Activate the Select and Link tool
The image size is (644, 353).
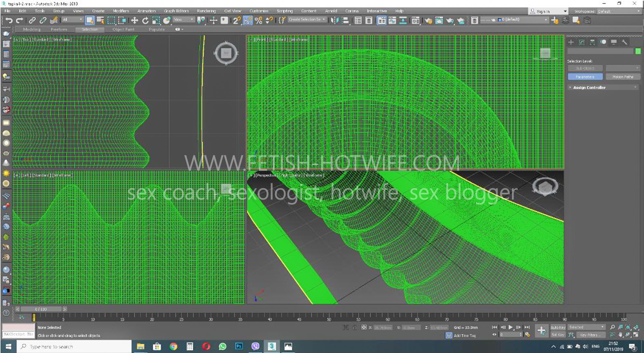coord(32,21)
